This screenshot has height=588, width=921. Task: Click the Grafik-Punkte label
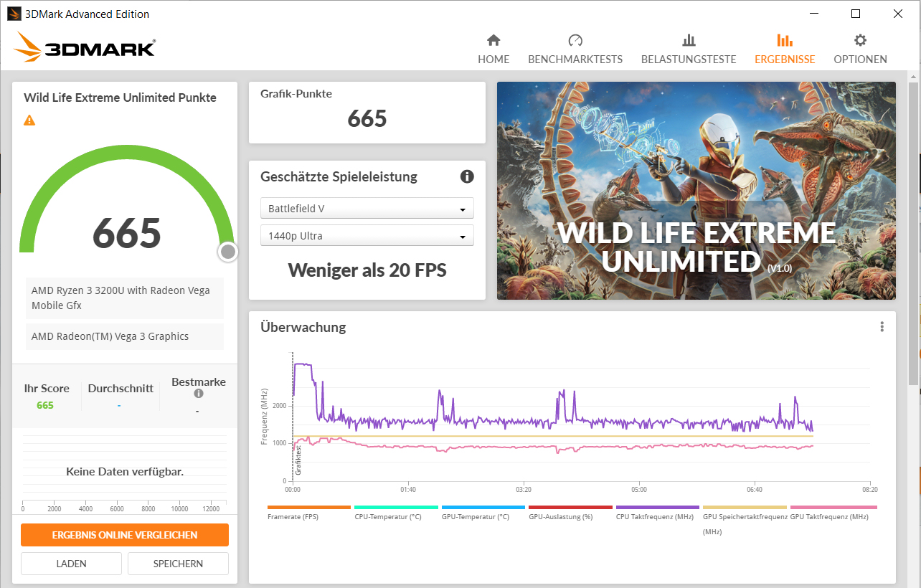pyautogui.click(x=296, y=94)
